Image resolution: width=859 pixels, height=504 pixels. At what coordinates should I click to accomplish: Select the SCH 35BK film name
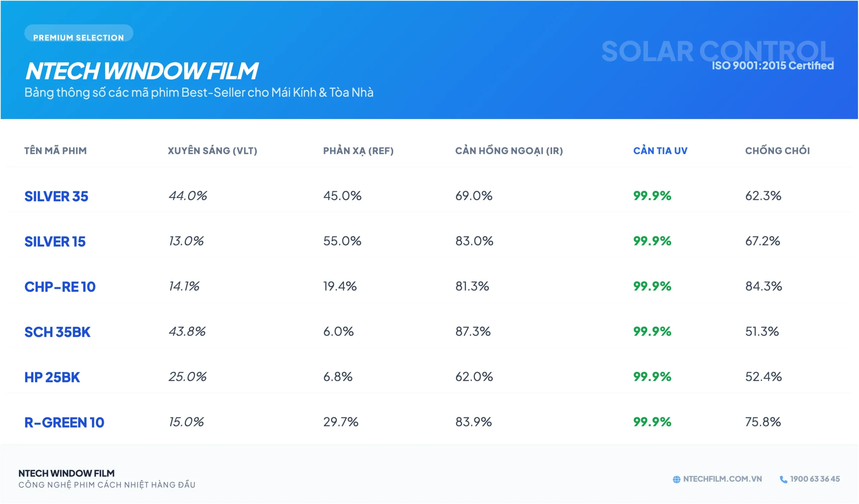coord(57,332)
